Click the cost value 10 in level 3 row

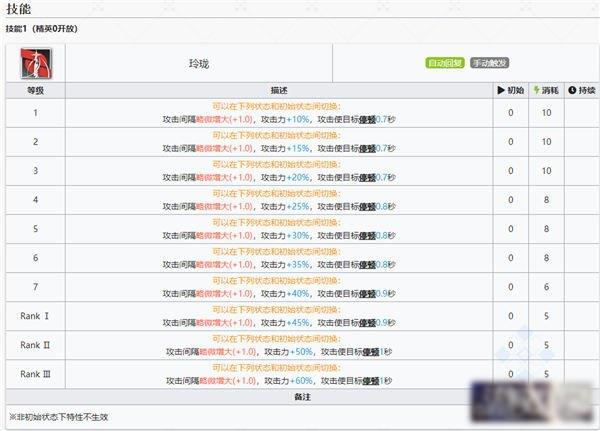click(546, 171)
